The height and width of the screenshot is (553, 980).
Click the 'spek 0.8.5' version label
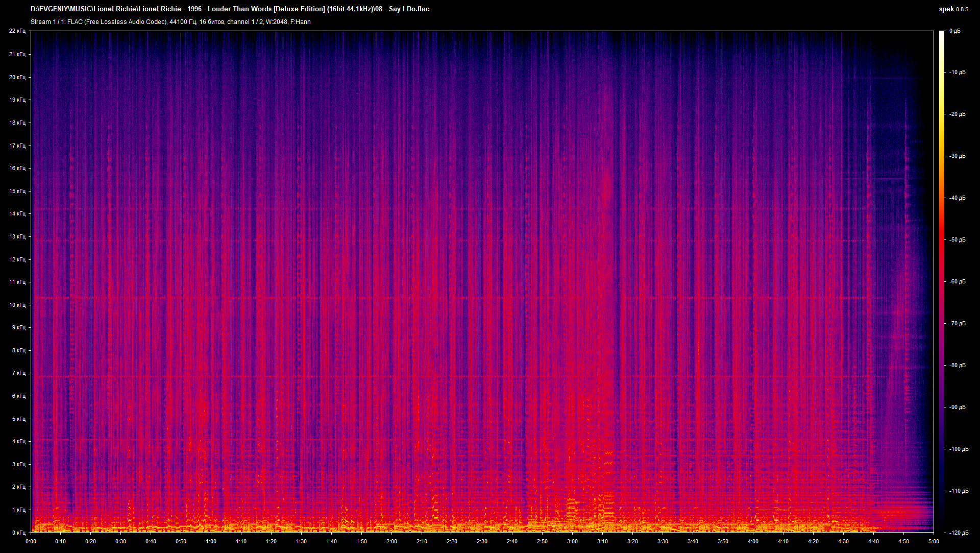pyautogui.click(x=953, y=9)
